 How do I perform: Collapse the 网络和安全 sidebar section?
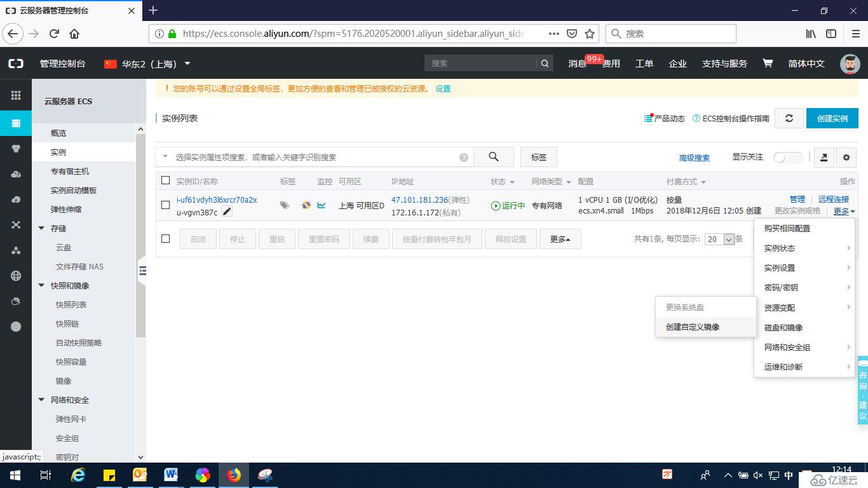click(x=42, y=400)
